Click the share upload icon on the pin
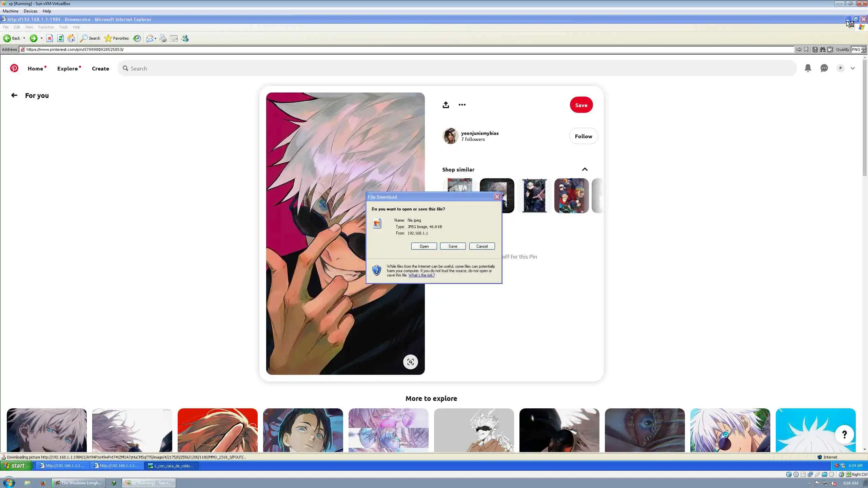The height and width of the screenshot is (488, 868). click(446, 105)
